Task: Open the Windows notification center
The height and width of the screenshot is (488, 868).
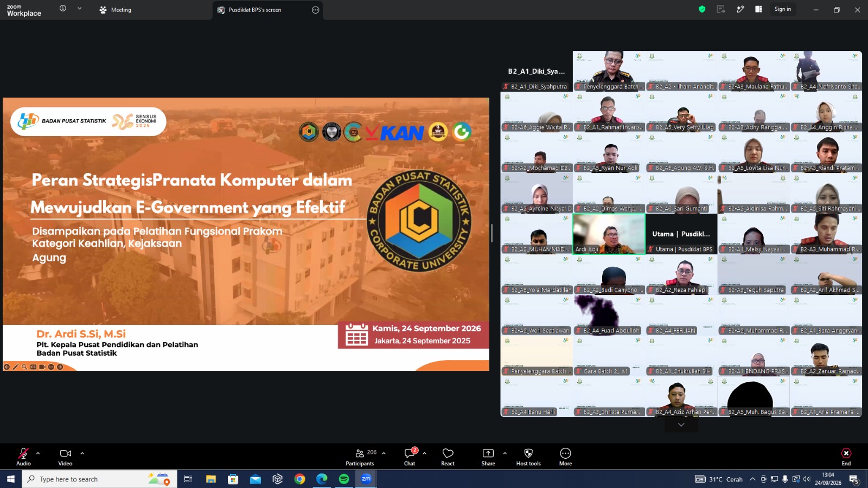Action: [x=854, y=479]
